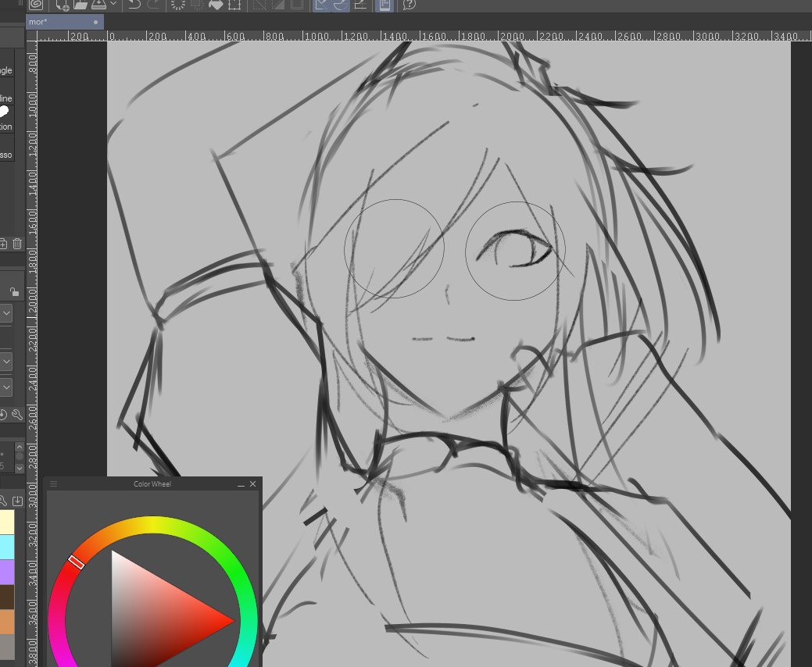This screenshot has width=812, height=667.
Task: Click the horizontal ruler at 1000
Action: tap(316, 36)
